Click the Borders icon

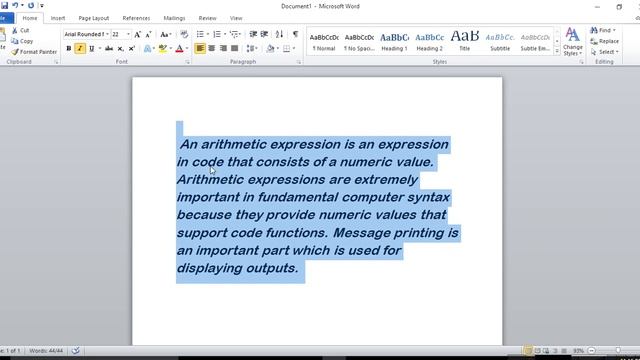coord(287,49)
